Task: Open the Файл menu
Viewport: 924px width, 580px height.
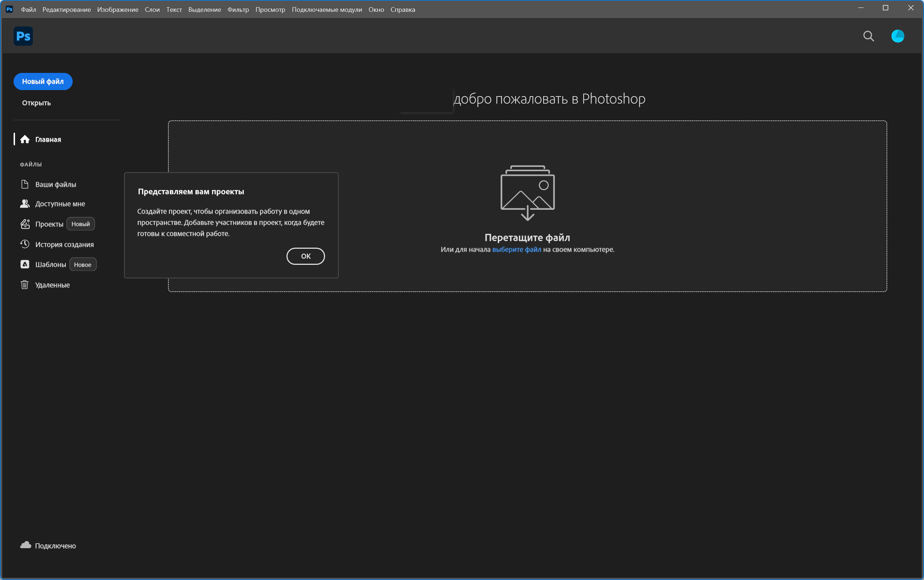Action: click(x=28, y=10)
